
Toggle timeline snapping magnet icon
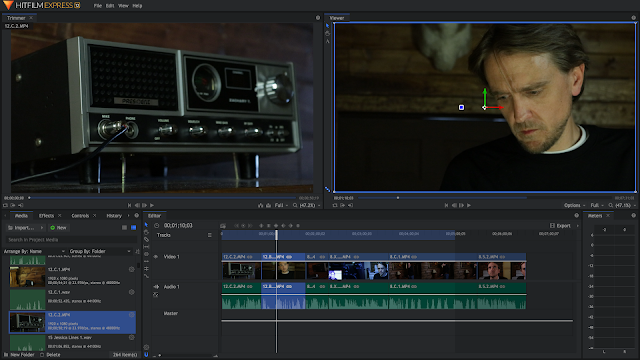point(146,355)
